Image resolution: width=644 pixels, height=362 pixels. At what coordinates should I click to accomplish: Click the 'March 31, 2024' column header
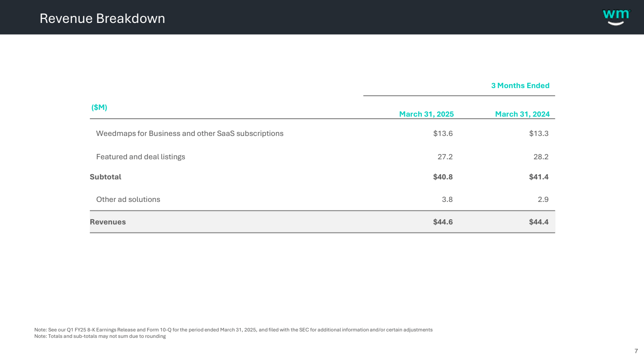click(522, 114)
